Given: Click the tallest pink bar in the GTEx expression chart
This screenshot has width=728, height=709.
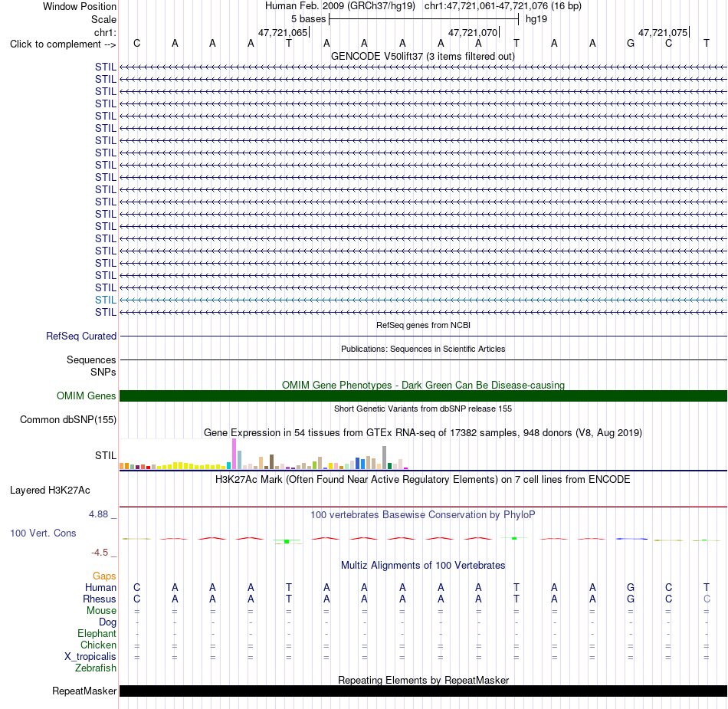Looking at the screenshot, I should [234, 454].
